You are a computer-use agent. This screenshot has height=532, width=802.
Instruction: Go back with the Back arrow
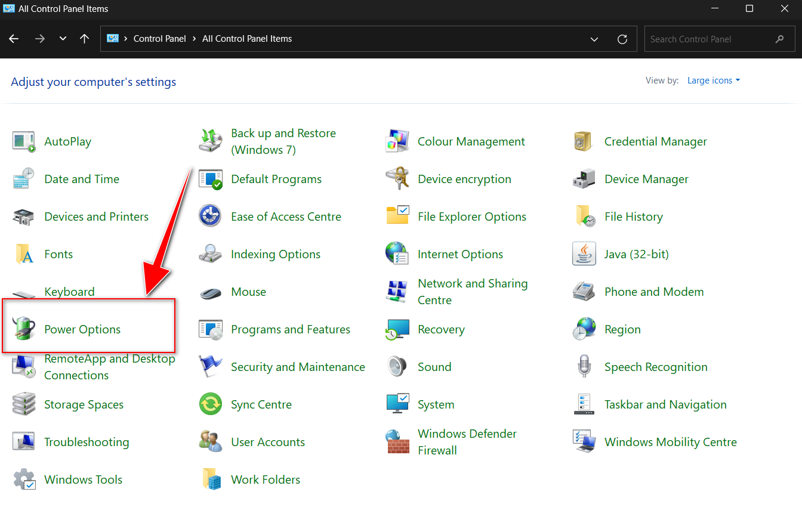pos(14,39)
